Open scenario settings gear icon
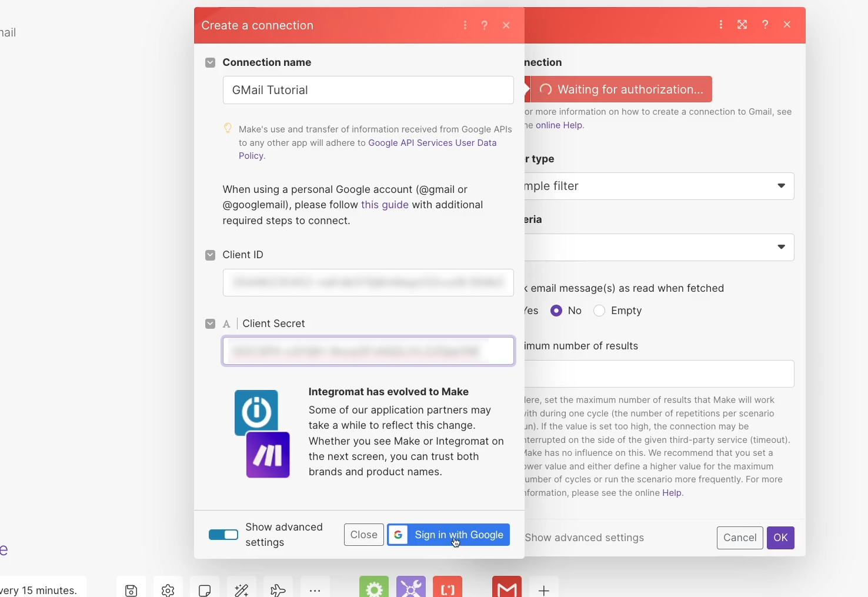868x597 pixels. tap(168, 590)
